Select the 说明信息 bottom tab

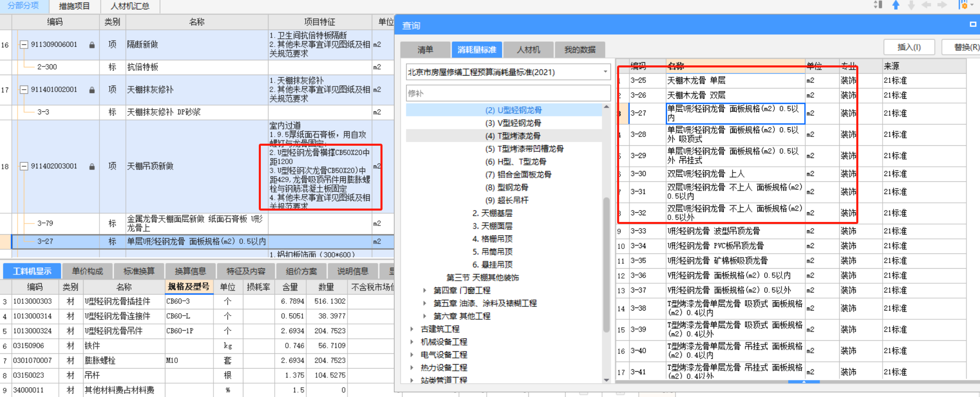[353, 271]
